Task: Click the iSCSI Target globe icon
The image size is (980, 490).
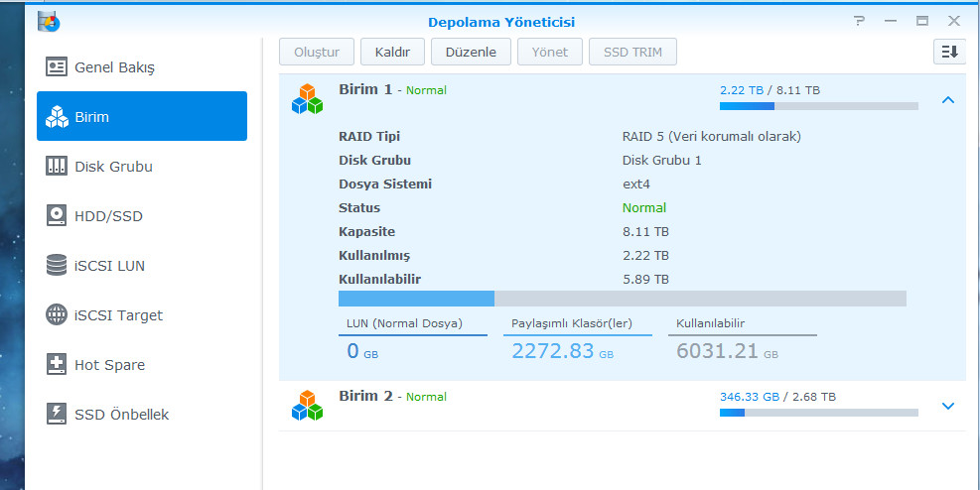Action: (x=57, y=315)
